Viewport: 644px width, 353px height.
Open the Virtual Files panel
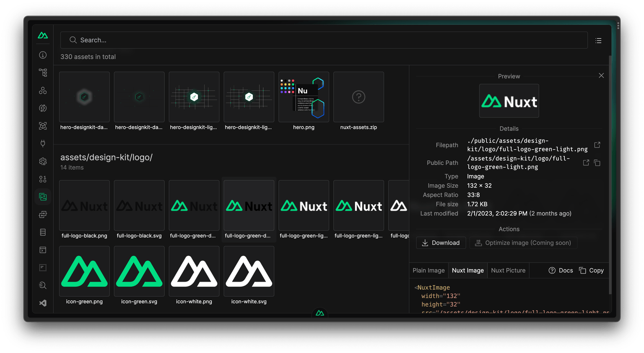coord(42,232)
